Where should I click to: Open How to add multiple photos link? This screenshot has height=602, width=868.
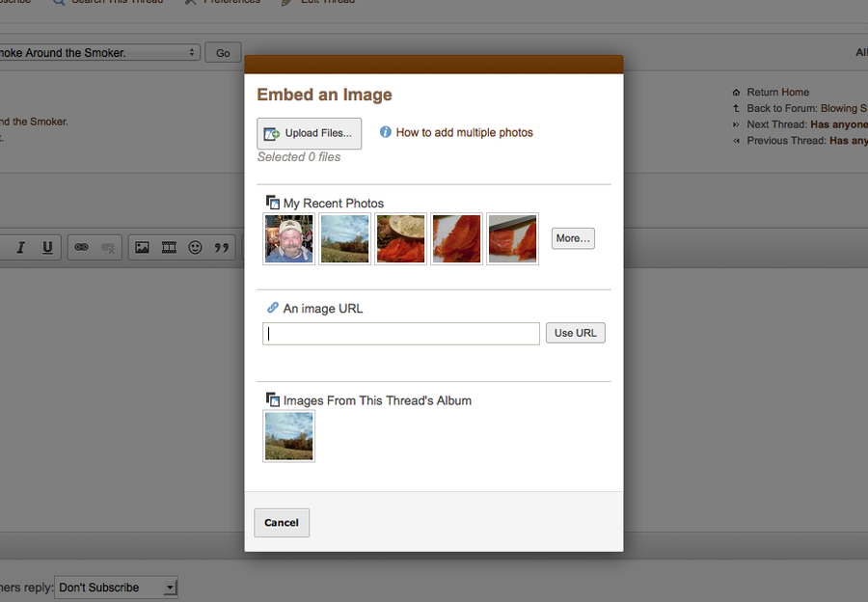point(464,133)
